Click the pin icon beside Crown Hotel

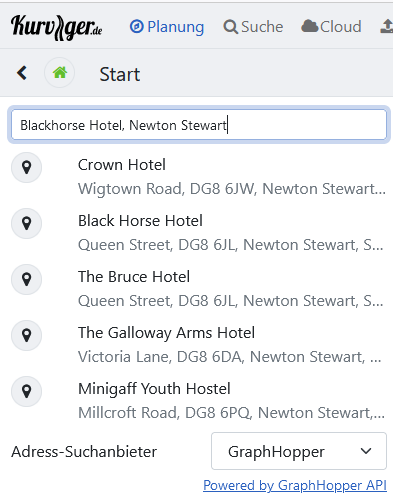click(x=26, y=167)
